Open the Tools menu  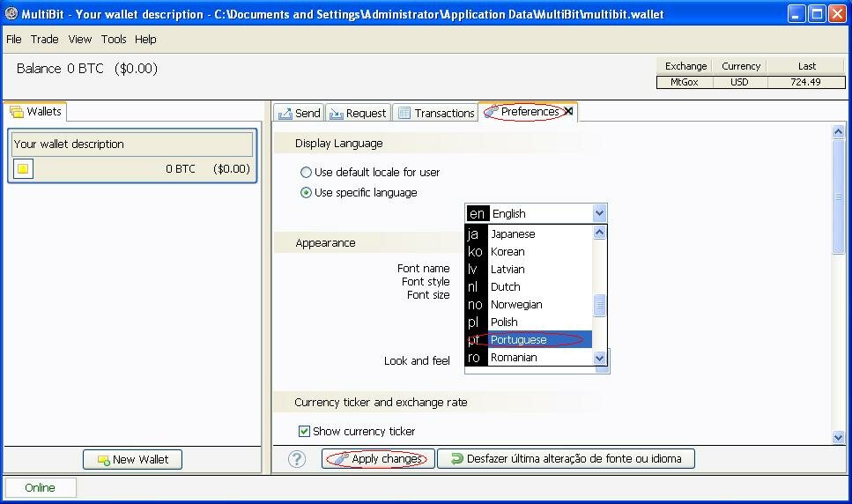[x=114, y=39]
